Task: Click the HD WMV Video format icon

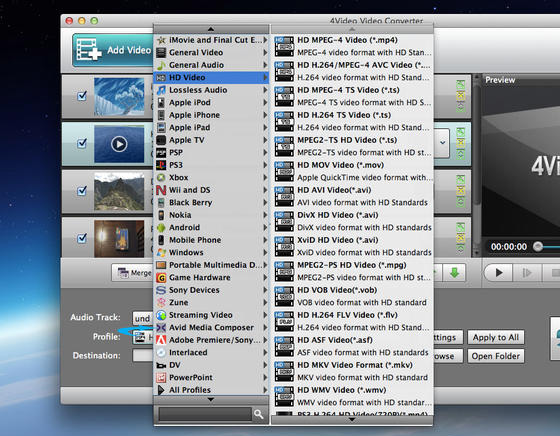Action: [x=284, y=396]
